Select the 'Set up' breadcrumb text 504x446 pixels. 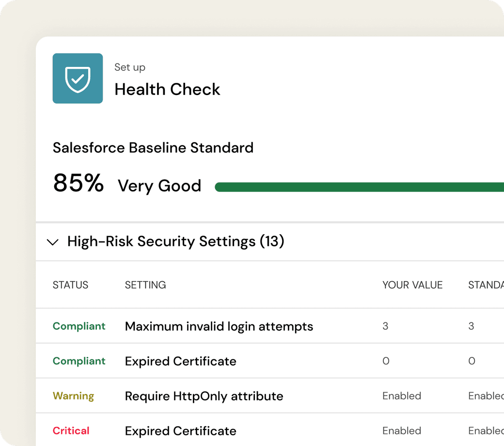[x=130, y=67]
